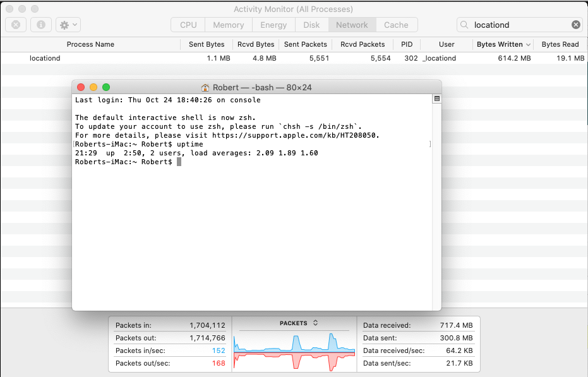The image size is (588, 377).
Task: Click the 614.2 MB bytes written value
Action: pos(514,58)
